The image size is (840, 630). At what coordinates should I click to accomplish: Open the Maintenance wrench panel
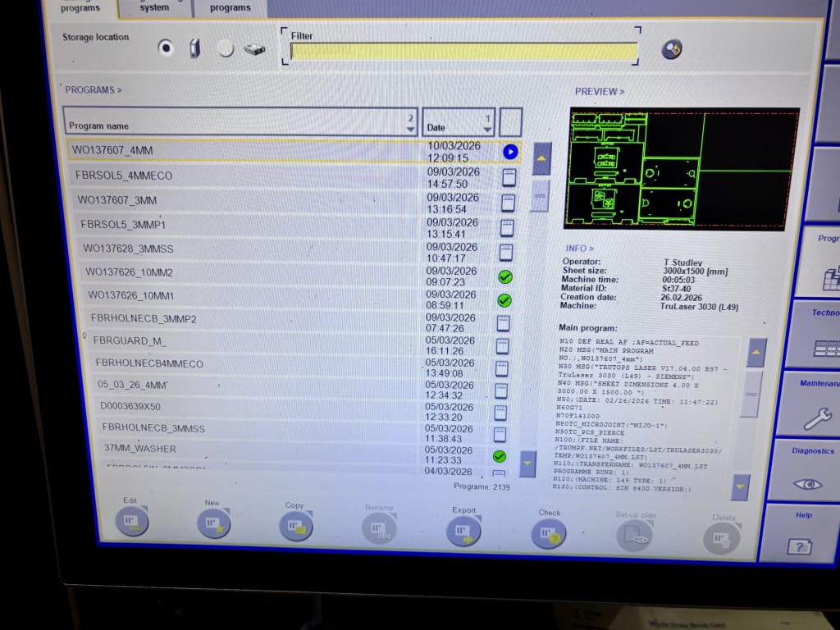coord(816,418)
